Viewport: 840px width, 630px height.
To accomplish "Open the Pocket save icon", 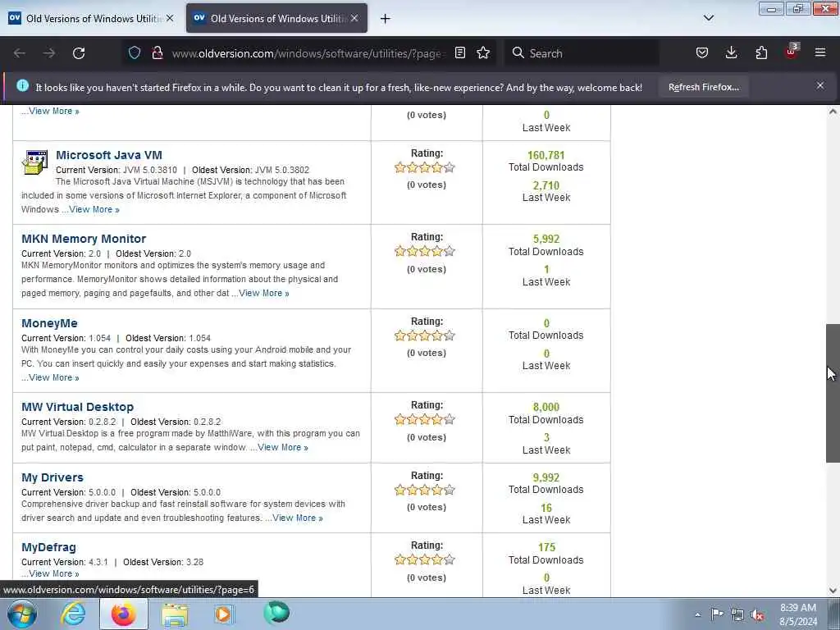I will (x=702, y=52).
